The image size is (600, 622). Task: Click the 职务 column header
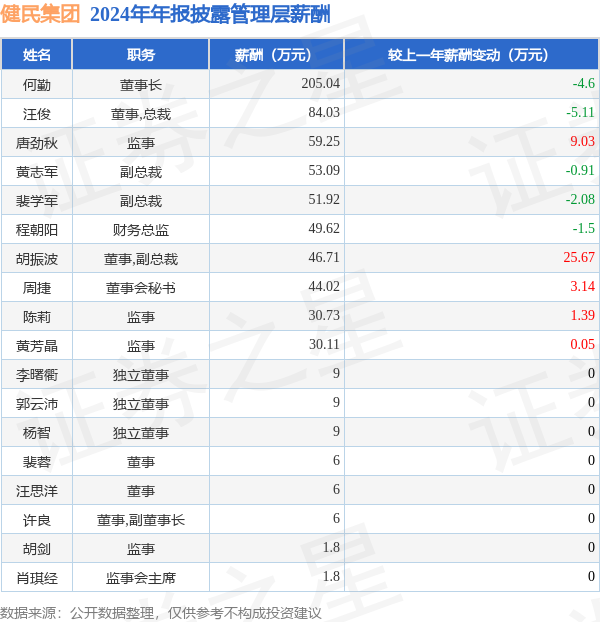click(141, 54)
